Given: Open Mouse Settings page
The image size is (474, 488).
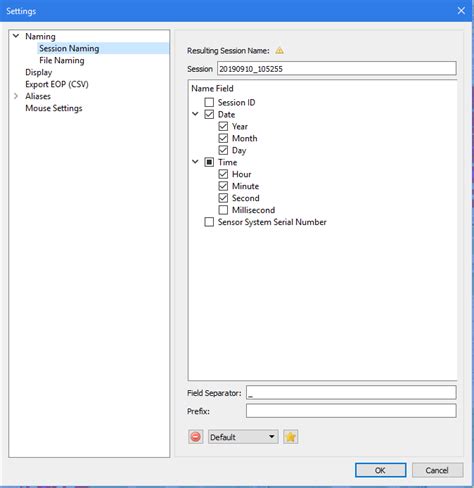Looking at the screenshot, I should 54,108.
